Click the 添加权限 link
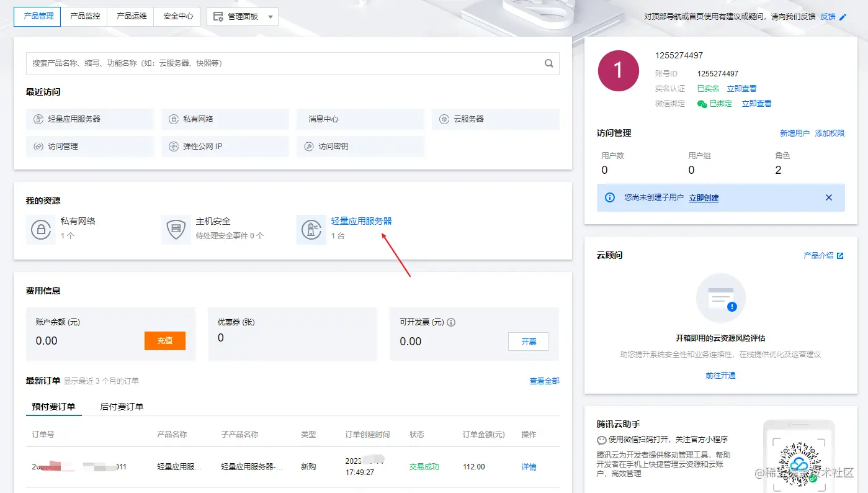 (830, 133)
